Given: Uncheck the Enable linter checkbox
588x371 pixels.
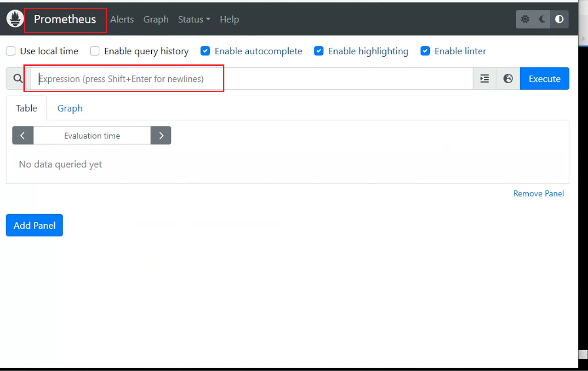Looking at the screenshot, I should click(425, 51).
